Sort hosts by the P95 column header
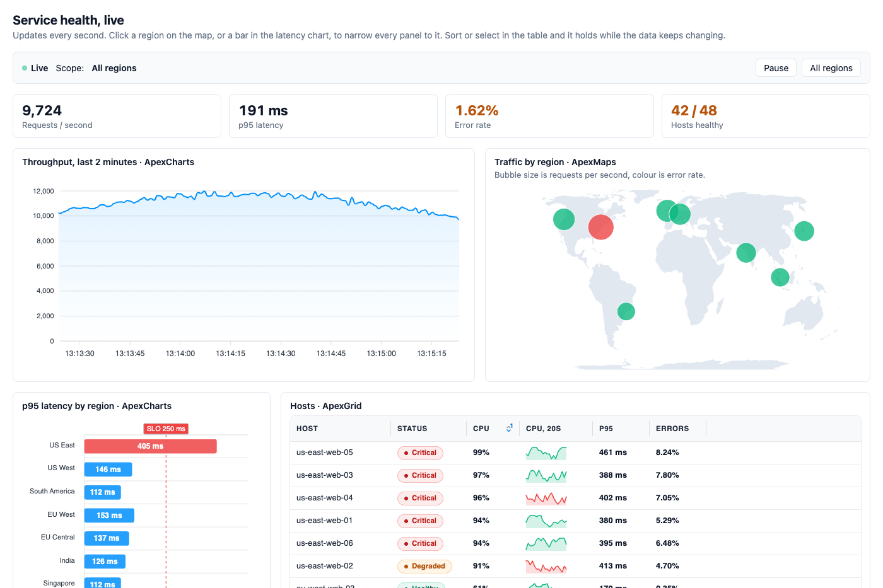This screenshot has width=883, height=588. [621, 429]
